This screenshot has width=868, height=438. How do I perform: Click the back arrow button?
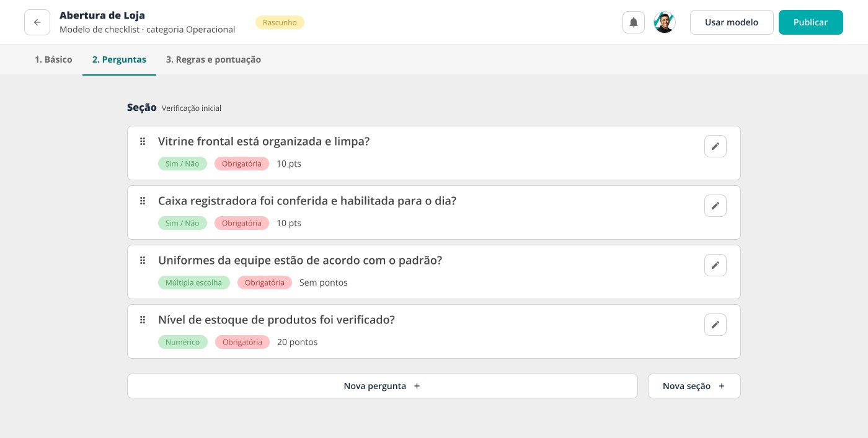pos(37,22)
